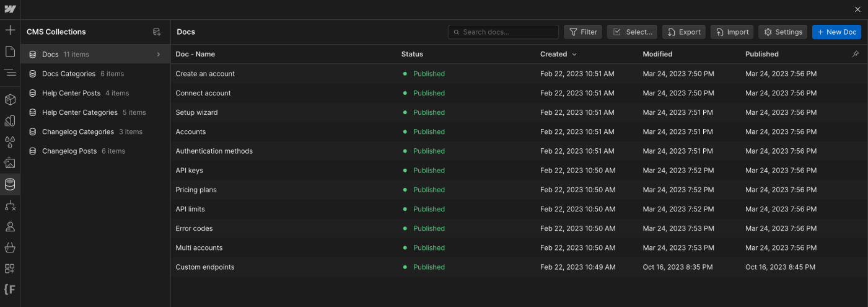Open the Filter options

point(583,32)
